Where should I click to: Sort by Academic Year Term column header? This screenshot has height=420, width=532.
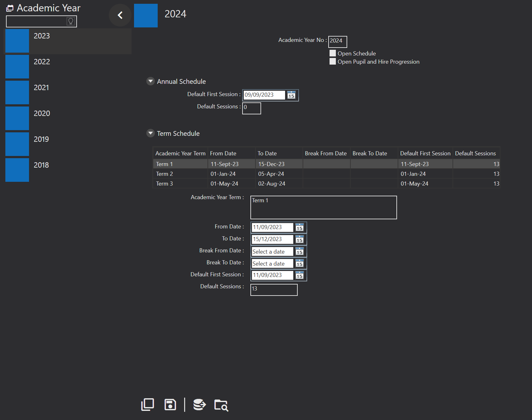pos(180,153)
